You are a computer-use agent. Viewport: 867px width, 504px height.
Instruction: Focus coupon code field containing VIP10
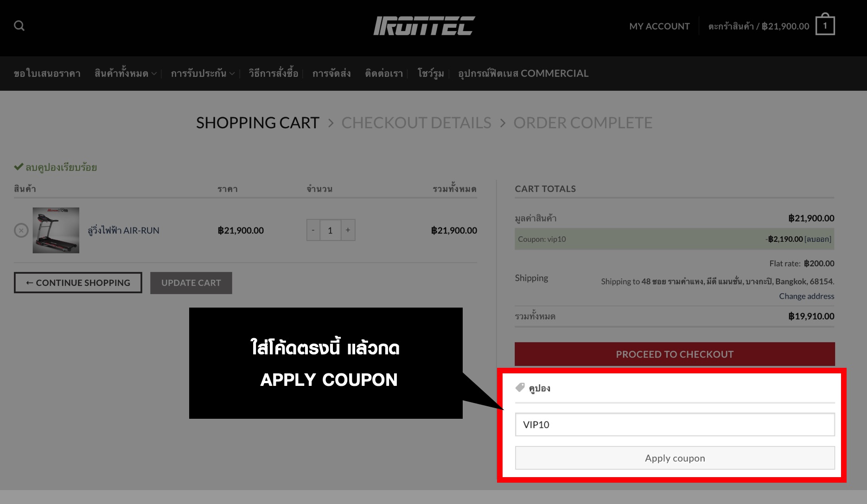tap(675, 424)
